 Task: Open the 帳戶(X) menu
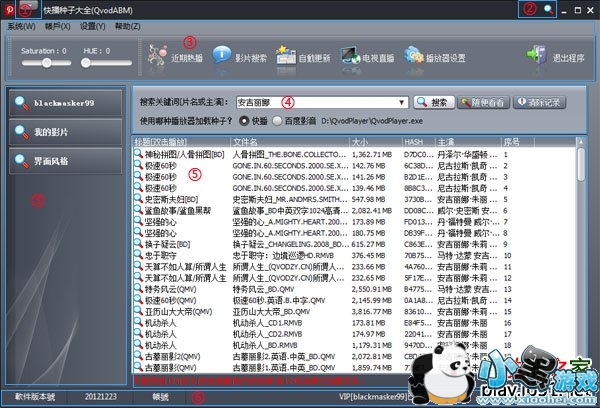[57, 26]
